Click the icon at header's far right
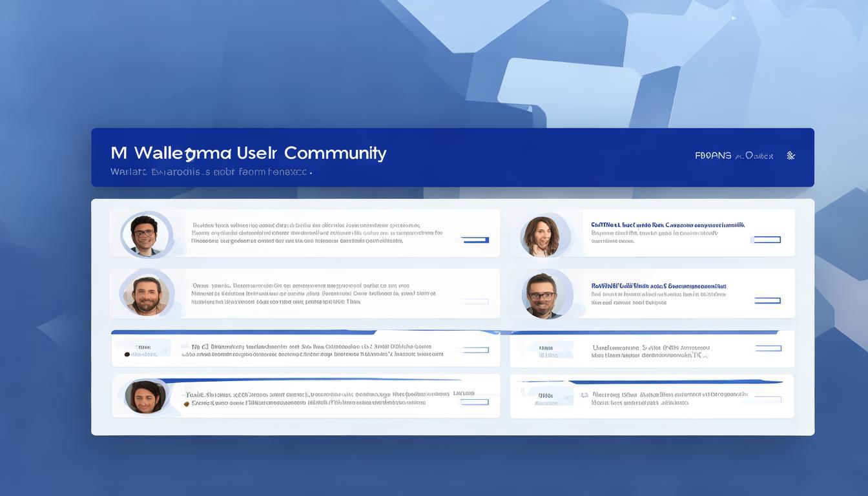 click(x=790, y=156)
